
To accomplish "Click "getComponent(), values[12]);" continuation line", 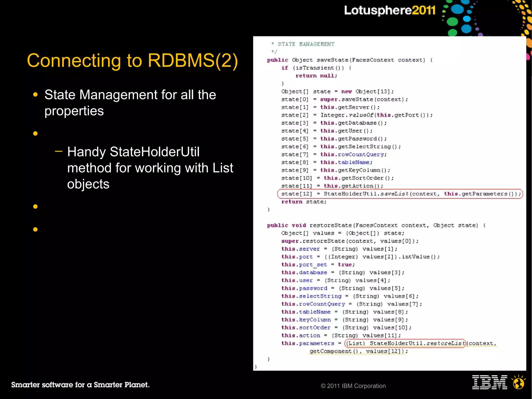I will [359, 351].
